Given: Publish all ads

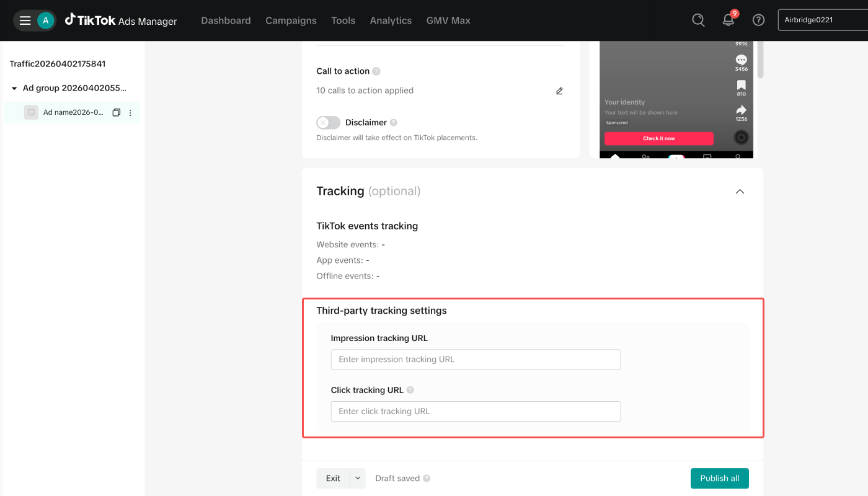Looking at the screenshot, I should point(720,479).
